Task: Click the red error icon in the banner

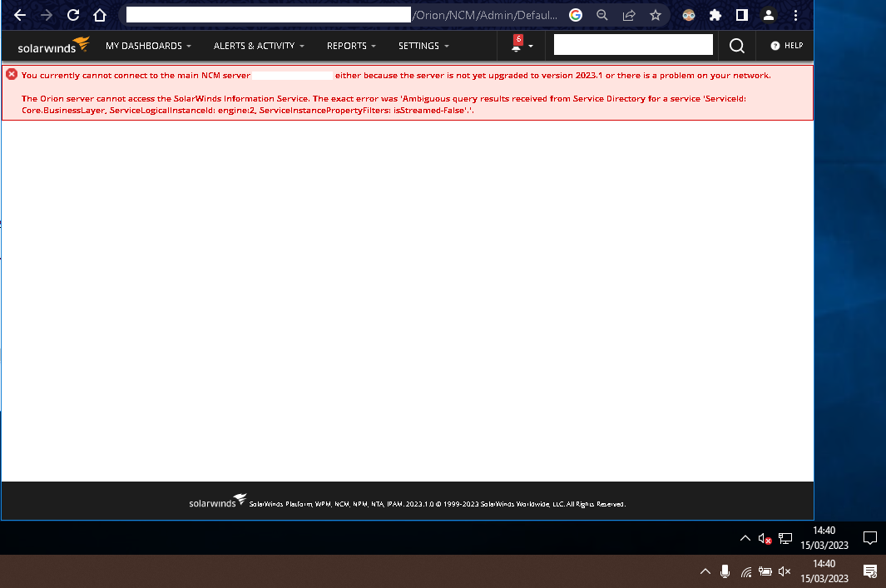Action: click(x=12, y=75)
